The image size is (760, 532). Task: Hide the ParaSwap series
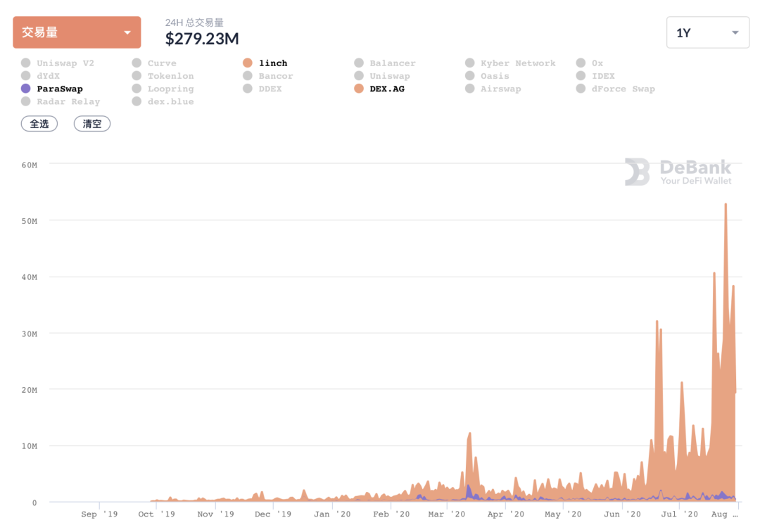point(52,89)
